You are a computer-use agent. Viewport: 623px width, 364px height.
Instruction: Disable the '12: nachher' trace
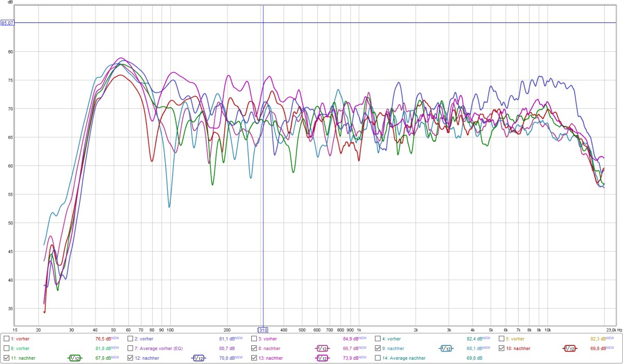click(x=130, y=358)
